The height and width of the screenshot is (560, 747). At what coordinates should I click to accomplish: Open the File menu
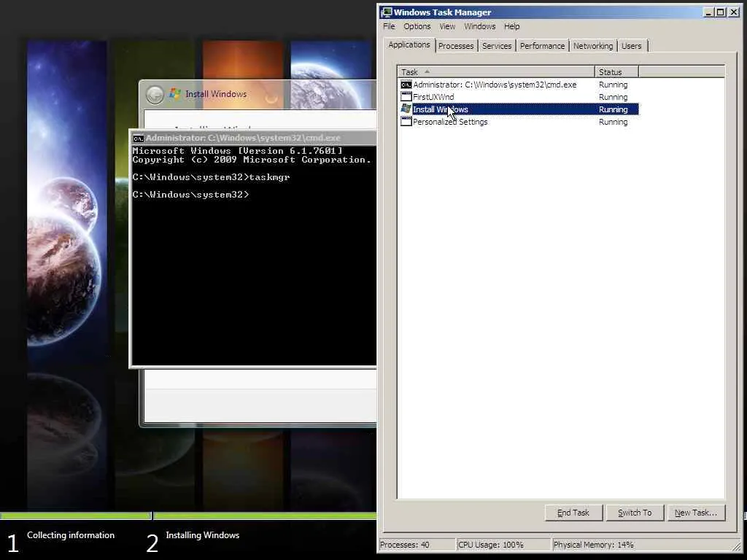coord(389,26)
